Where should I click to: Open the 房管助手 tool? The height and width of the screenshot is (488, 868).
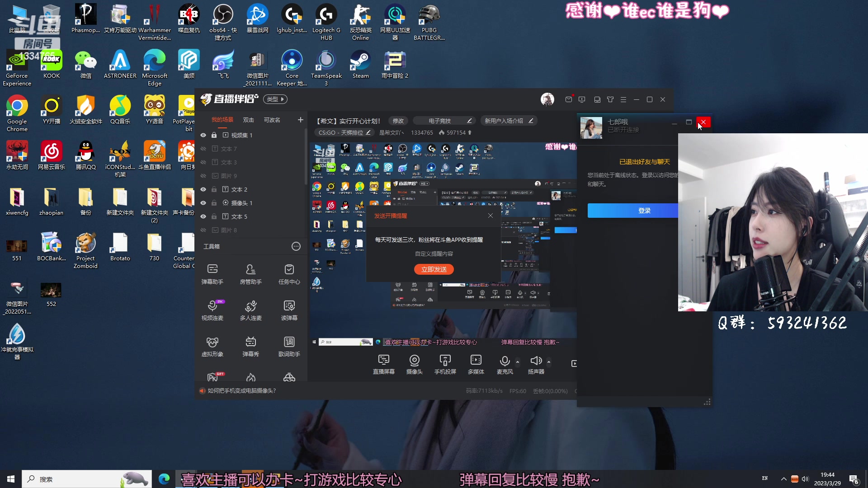[x=250, y=274]
